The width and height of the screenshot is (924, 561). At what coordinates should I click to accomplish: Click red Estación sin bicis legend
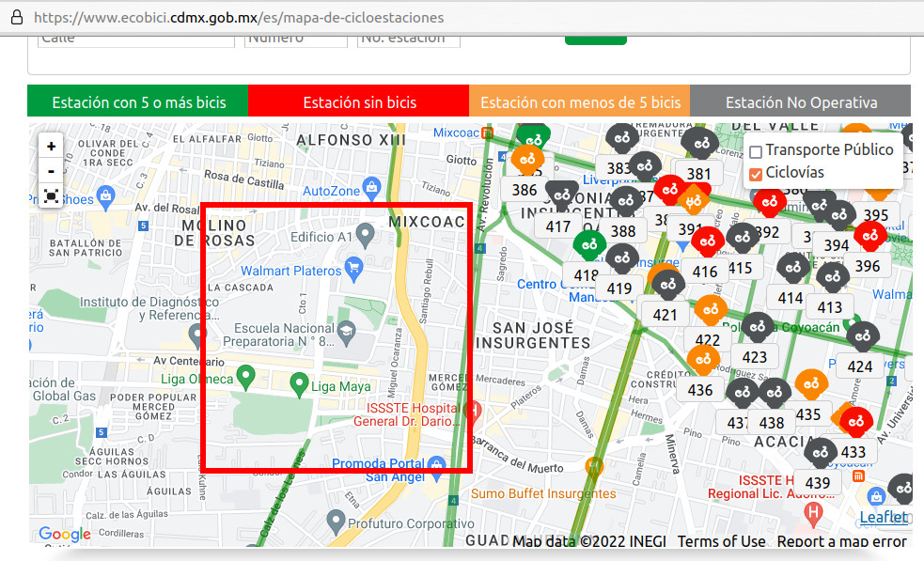coord(359,101)
